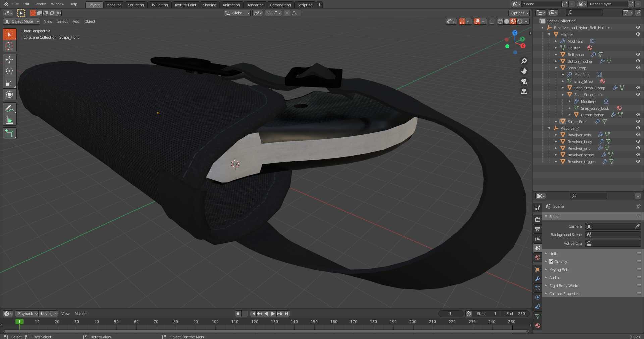
Task: Switch to the Sculpting workspace tab
Action: 136,5
